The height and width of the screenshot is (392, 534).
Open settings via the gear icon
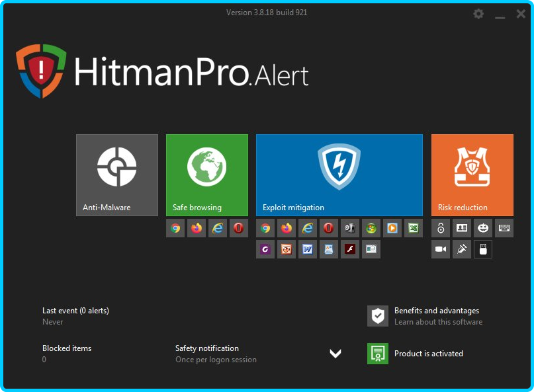click(x=478, y=14)
